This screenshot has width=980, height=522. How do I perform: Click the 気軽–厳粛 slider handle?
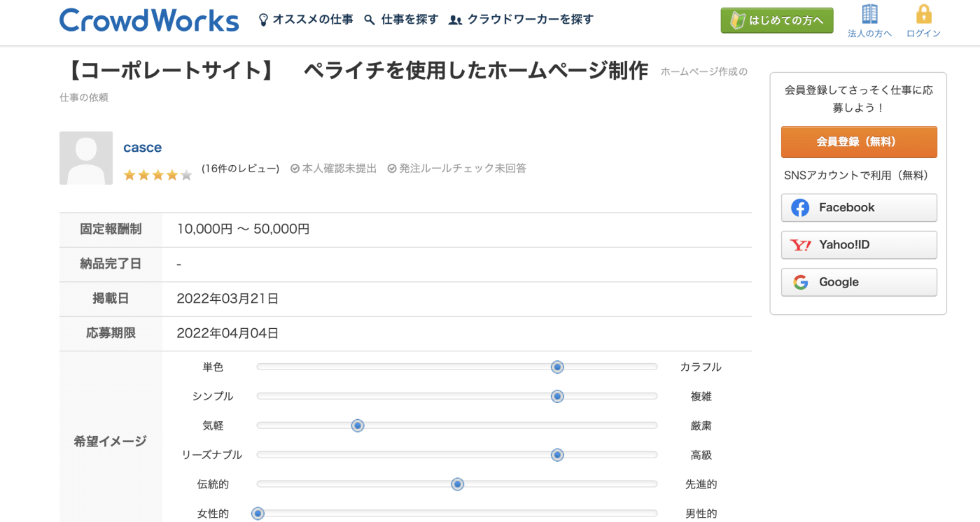[x=358, y=425]
